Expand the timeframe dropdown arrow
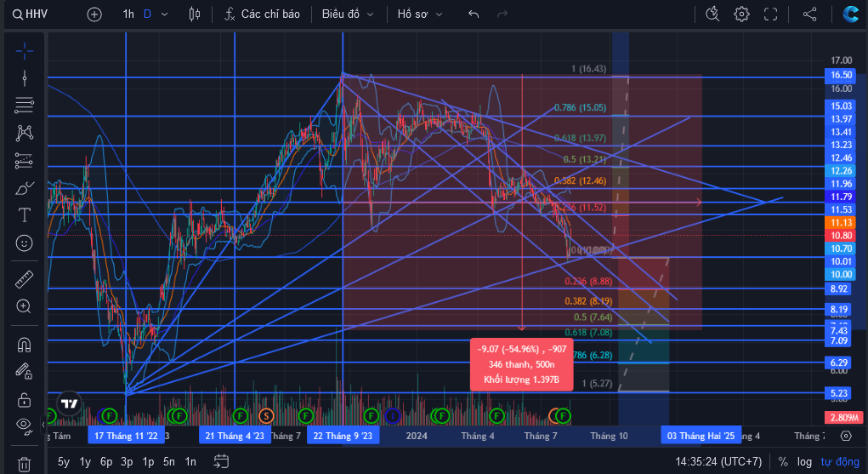868x474 pixels. tap(164, 14)
